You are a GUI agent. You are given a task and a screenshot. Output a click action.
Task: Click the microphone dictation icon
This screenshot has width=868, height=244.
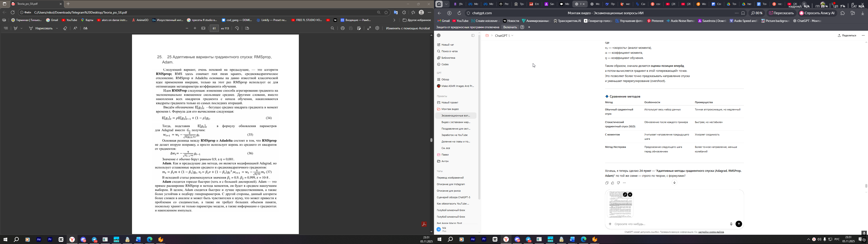pyautogui.click(x=731, y=224)
